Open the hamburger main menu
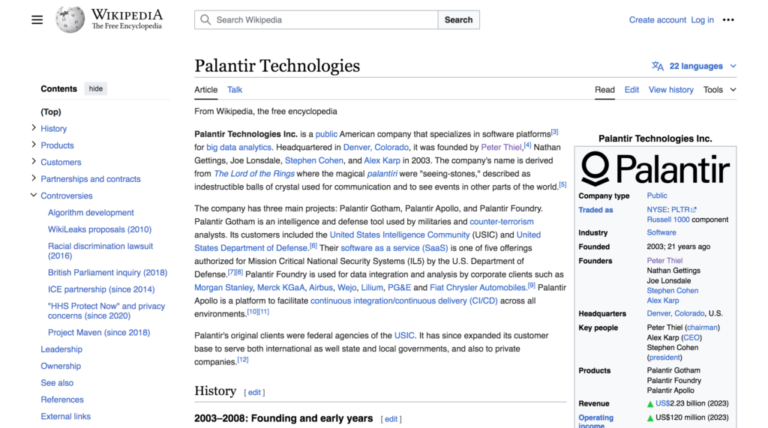Screen dimensions: 768x428 click(x=37, y=20)
